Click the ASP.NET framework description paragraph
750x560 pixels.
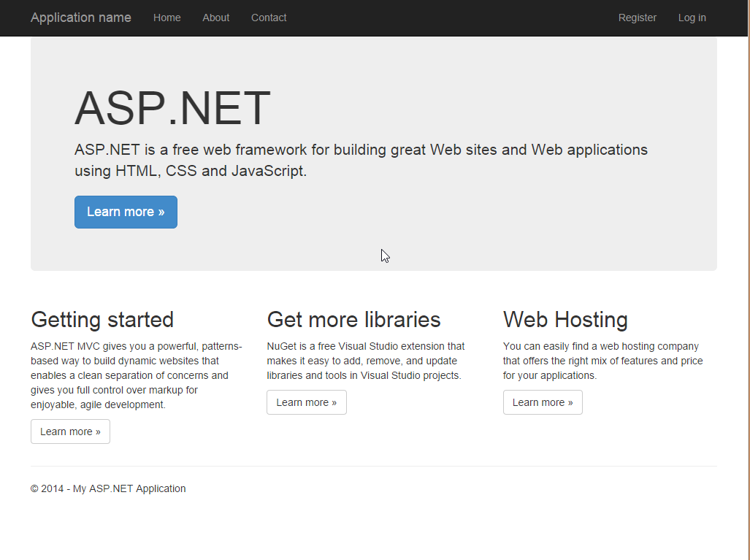coord(361,159)
